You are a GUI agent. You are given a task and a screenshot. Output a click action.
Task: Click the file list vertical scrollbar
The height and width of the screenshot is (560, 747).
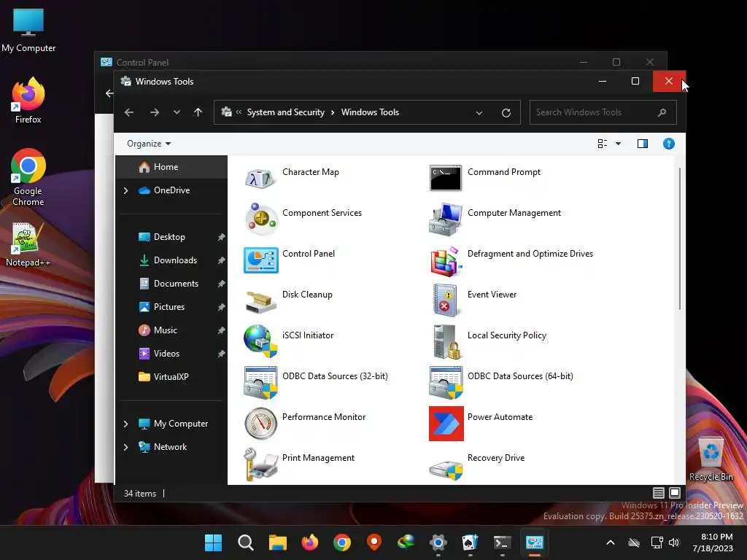pos(680,238)
